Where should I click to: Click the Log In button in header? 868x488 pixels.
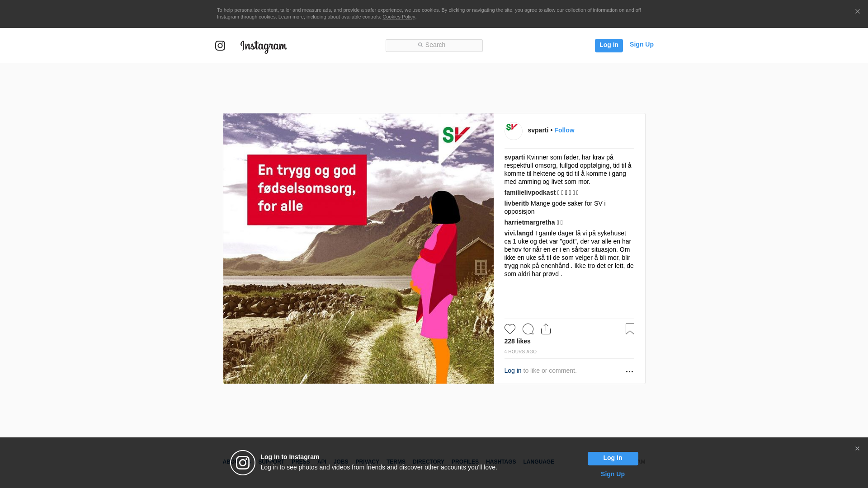(609, 45)
